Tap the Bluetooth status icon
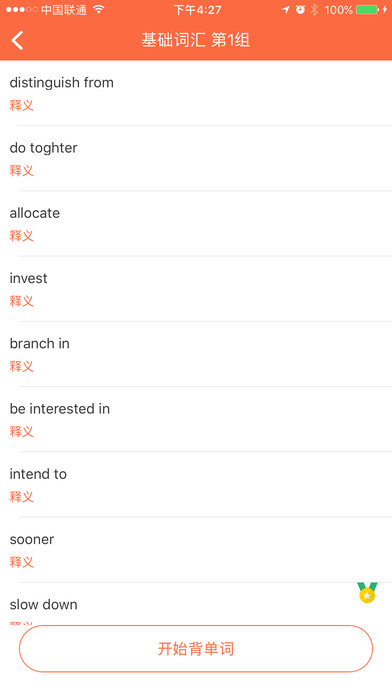This screenshot has width=392, height=696. (314, 9)
